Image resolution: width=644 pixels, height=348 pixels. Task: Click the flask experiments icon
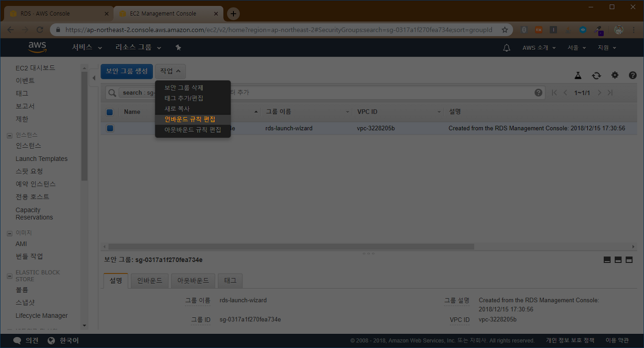(578, 75)
